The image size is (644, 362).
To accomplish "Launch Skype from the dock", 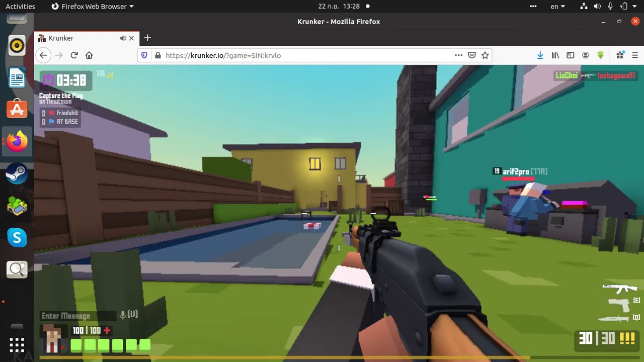I will coord(17,237).
